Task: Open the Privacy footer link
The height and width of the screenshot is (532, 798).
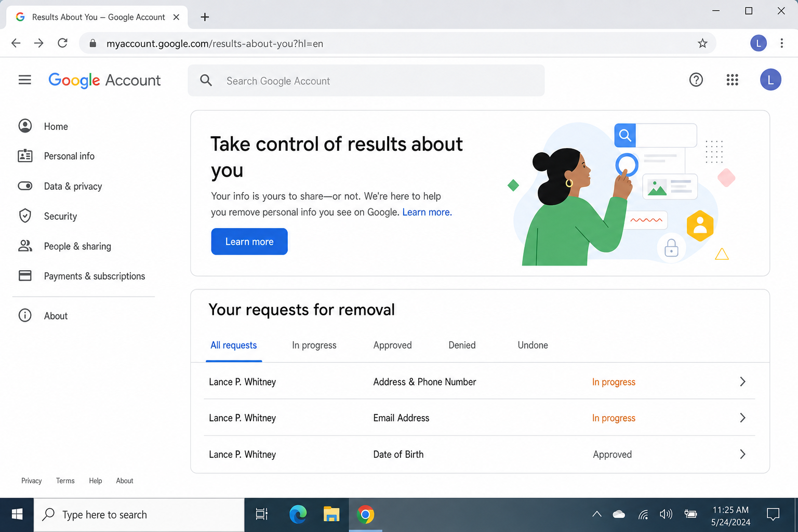Action: (31, 481)
